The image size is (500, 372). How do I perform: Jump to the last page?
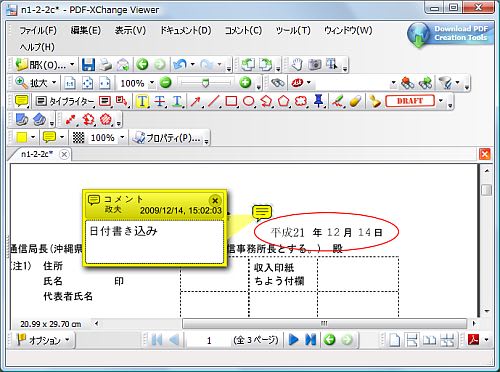coord(310,340)
